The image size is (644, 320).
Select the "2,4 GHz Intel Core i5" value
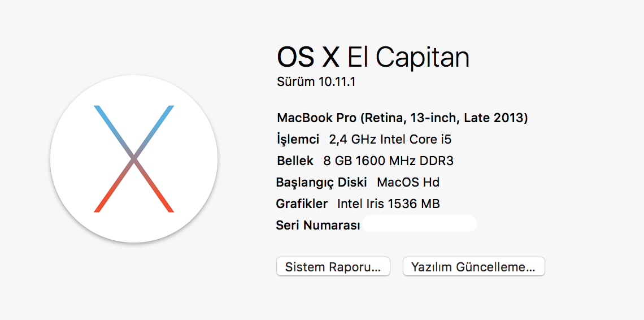[x=390, y=140]
